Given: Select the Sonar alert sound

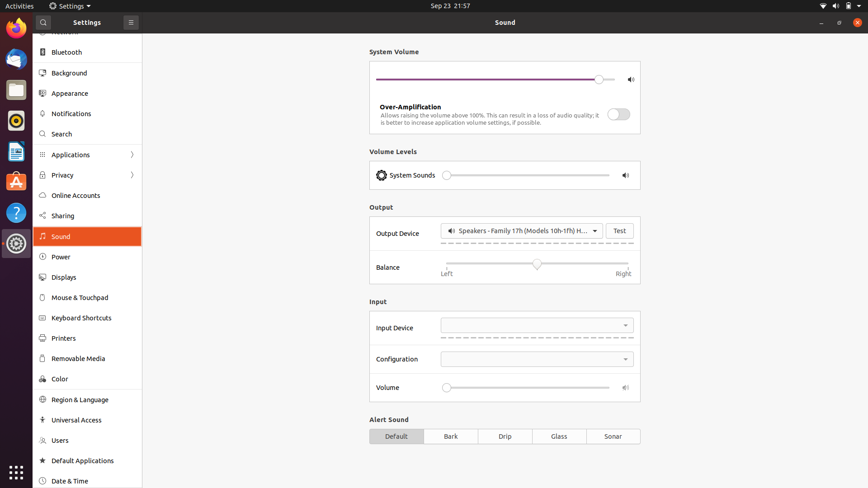Looking at the screenshot, I should point(613,436).
